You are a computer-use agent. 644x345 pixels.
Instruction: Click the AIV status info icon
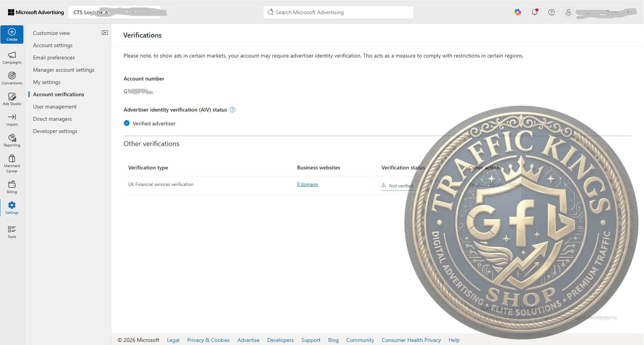pyautogui.click(x=232, y=110)
